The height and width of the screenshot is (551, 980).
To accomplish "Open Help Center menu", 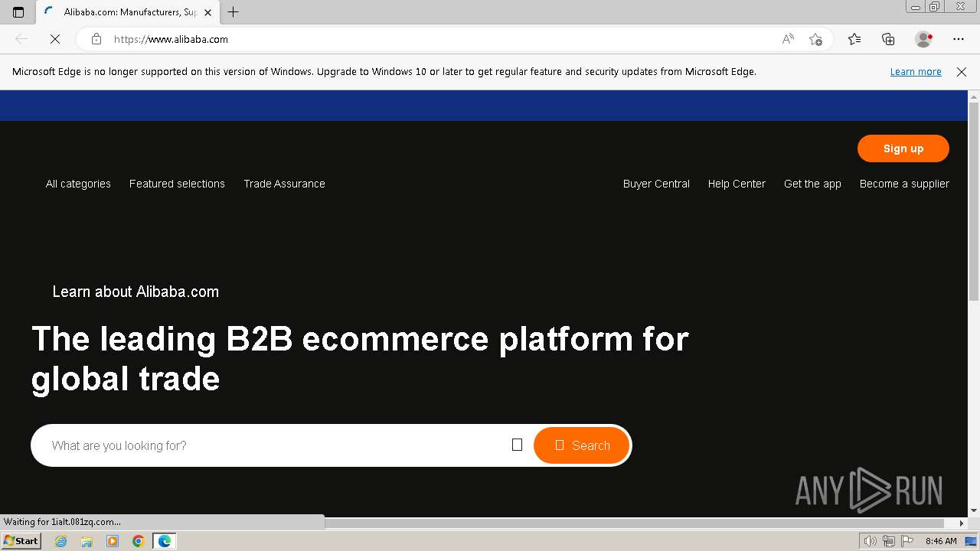I will pos(737,184).
